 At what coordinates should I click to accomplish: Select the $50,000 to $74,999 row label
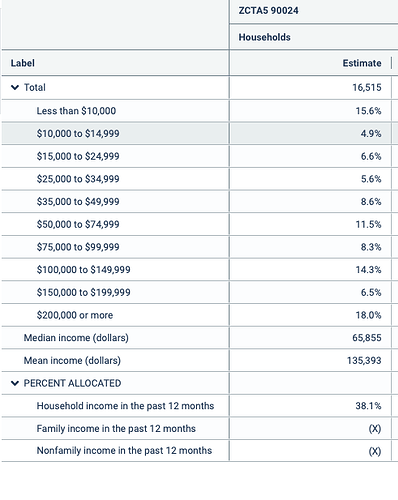78,224
